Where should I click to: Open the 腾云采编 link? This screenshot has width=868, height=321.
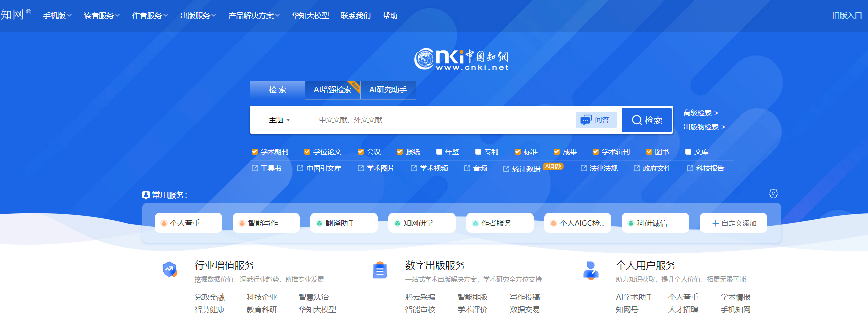(420, 297)
